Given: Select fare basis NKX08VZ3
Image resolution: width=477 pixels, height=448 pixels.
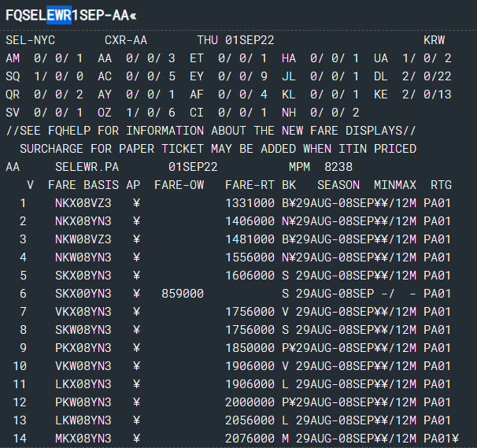Looking at the screenshot, I should [x=83, y=203].
